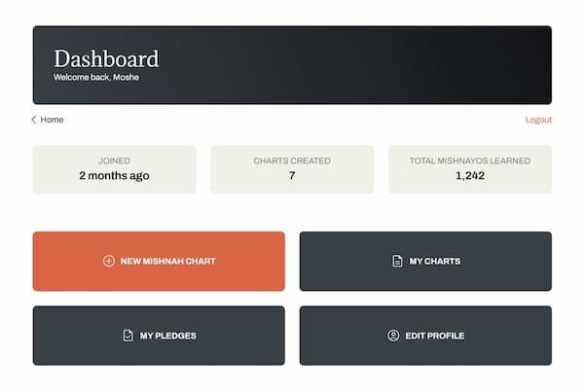This screenshot has width=584, height=392.
Task: Open Edit Profile
Action: [425, 336]
